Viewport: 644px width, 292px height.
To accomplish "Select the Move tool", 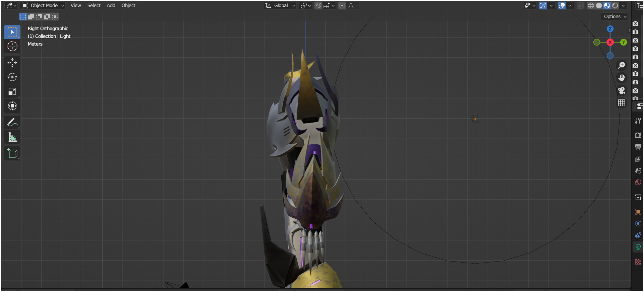I will 12,63.
